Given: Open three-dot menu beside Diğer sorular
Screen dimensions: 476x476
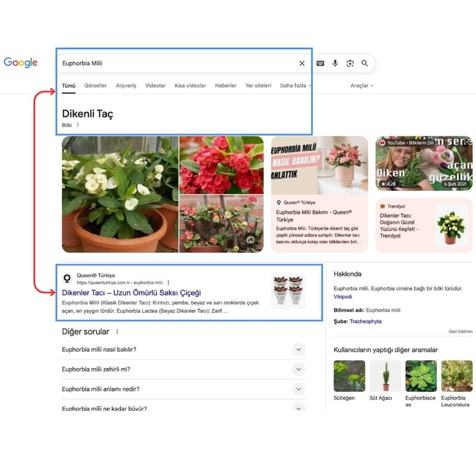Looking at the screenshot, I should (117, 332).
